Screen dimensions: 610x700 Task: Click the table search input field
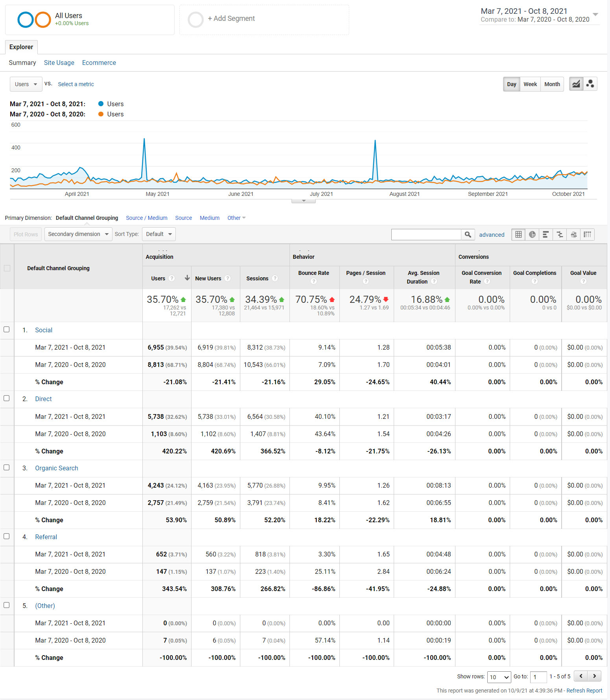point(426,235)
